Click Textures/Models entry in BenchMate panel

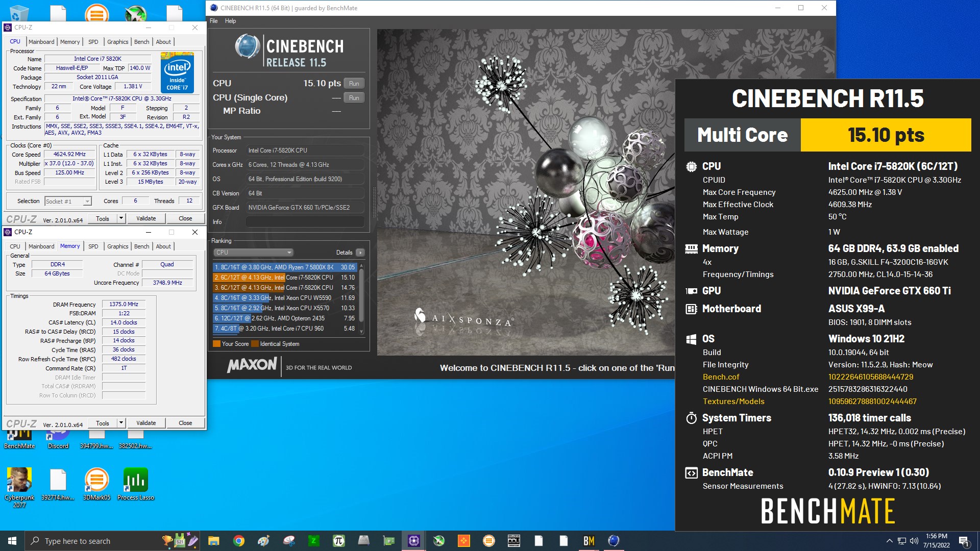(733, 402)
